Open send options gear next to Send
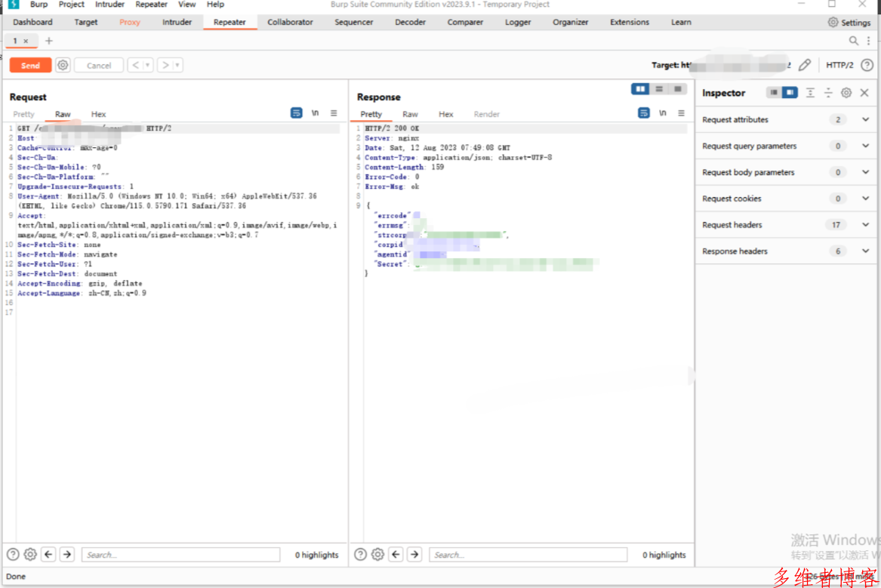 click(x=63, y=65)
